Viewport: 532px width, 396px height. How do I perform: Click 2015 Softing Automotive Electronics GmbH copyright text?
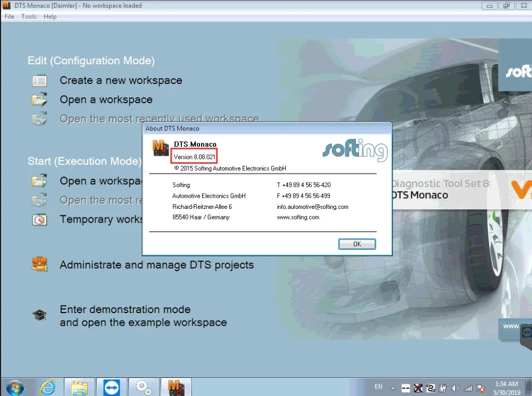230,168
